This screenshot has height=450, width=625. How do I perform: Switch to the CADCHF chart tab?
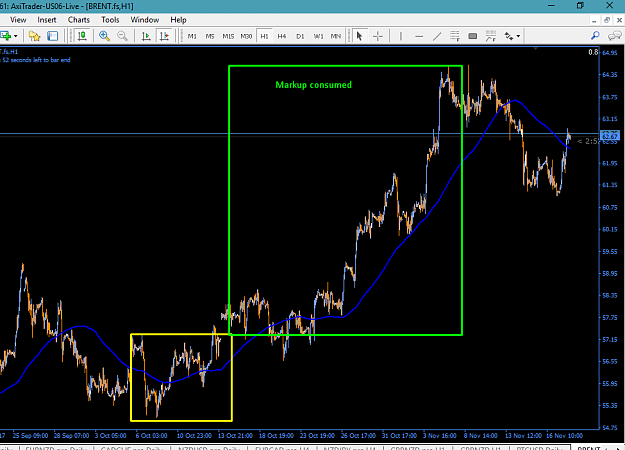(x=132, y=448)
